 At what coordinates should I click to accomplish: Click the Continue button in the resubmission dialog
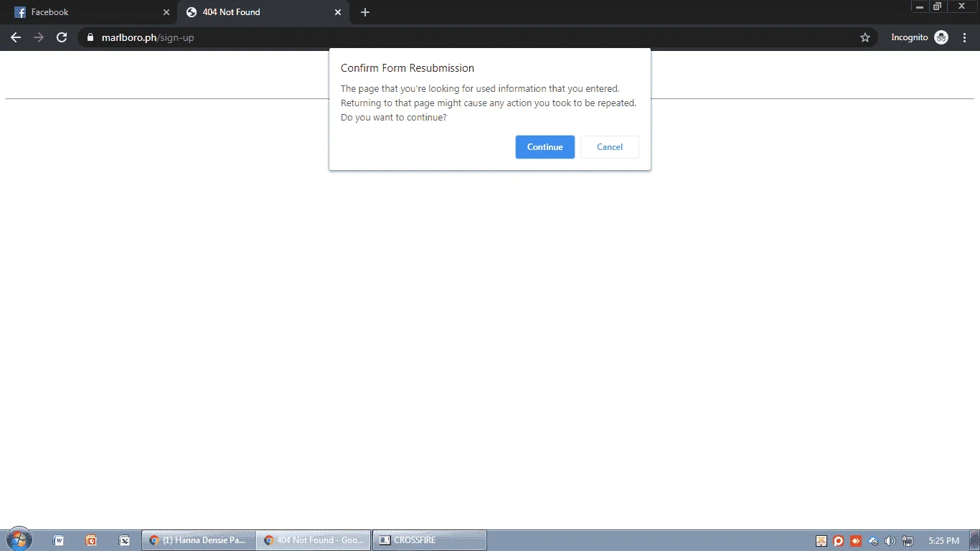545,147
